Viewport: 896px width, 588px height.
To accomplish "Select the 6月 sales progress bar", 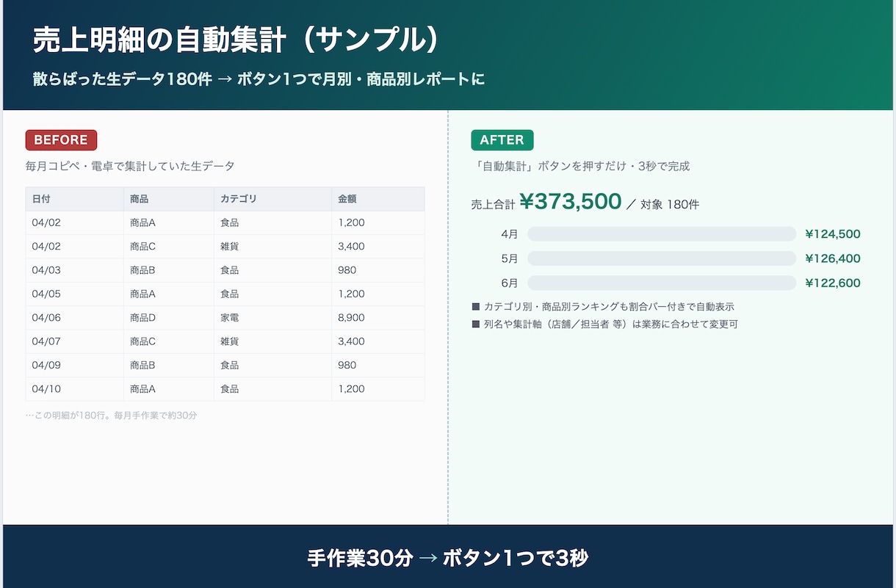I will tap(662, 283).
